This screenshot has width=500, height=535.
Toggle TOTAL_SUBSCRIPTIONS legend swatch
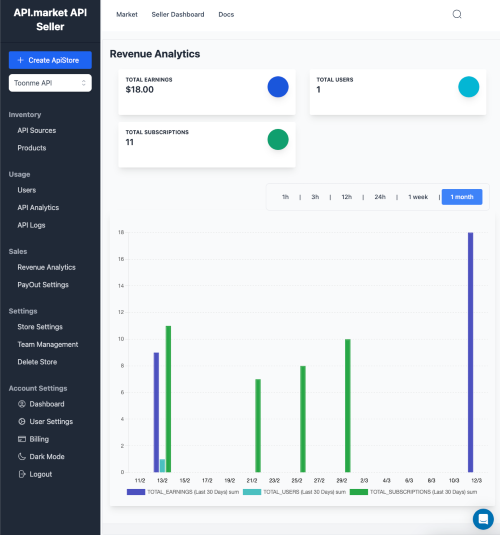(x=359, y=492)
